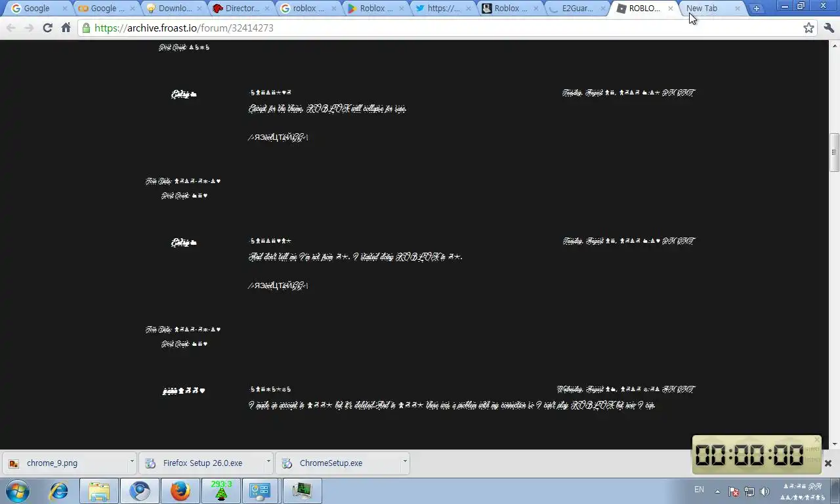Click post starting 'I made an account in'

pos(451,406)
